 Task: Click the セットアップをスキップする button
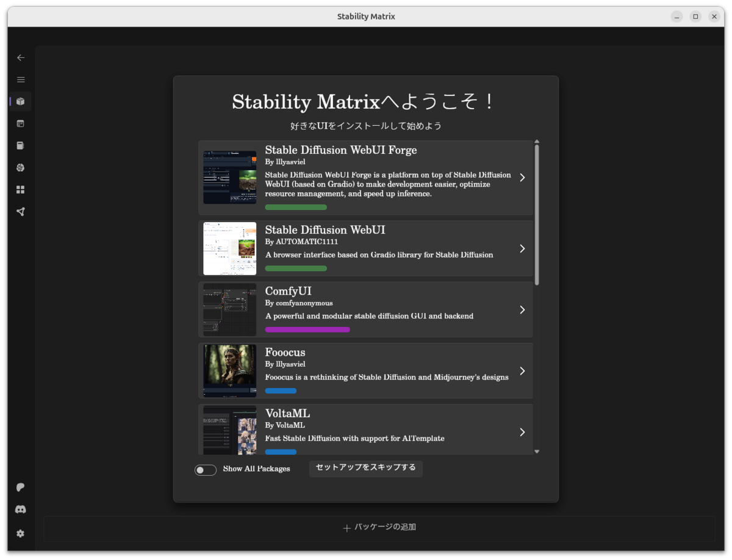point(366,468)
